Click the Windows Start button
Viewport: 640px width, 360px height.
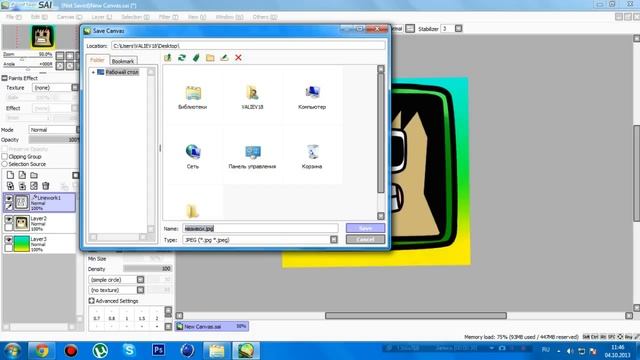tap(12, 351)
